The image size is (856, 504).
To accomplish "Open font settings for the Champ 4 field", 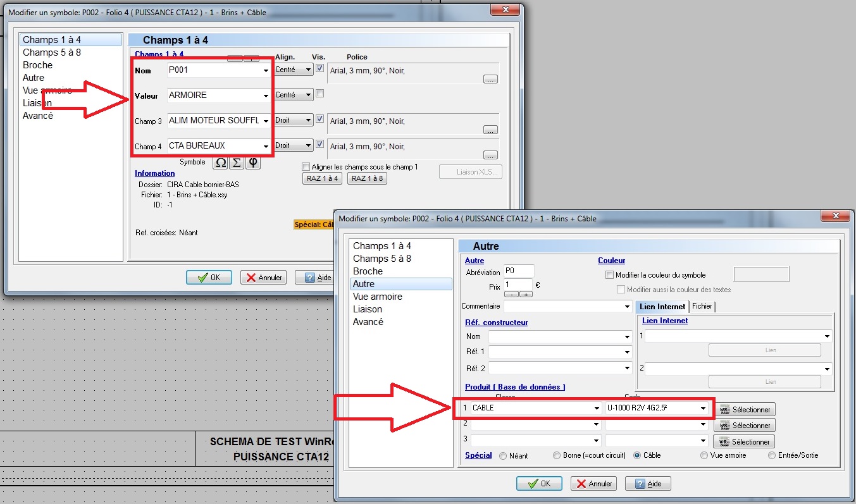I will point(490,155).
